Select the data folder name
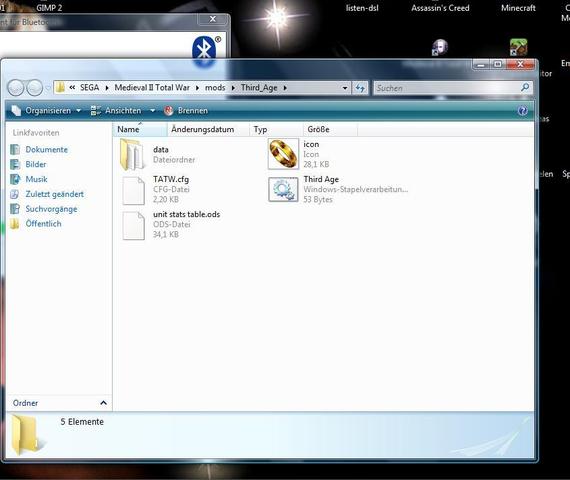Image resolution: width=570 pixels, height=480 pixels. point(161,149)
